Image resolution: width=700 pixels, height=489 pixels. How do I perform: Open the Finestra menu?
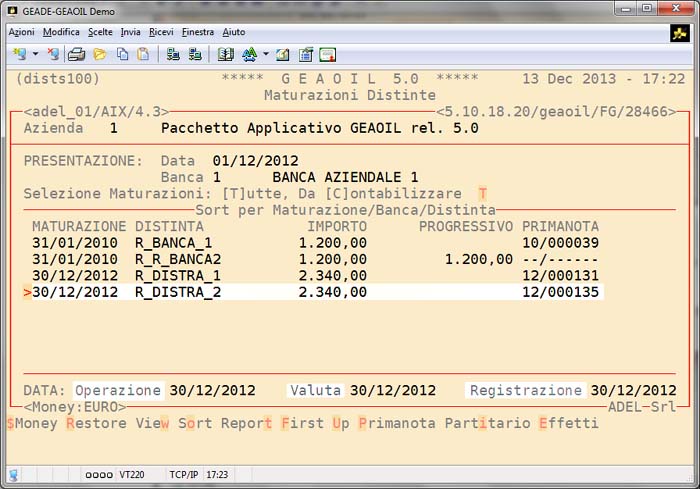(x=198, y=32)
